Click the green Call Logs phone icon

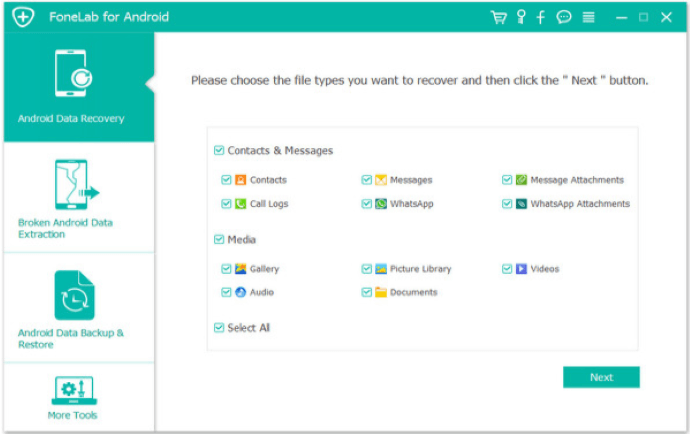click(240, 203)
